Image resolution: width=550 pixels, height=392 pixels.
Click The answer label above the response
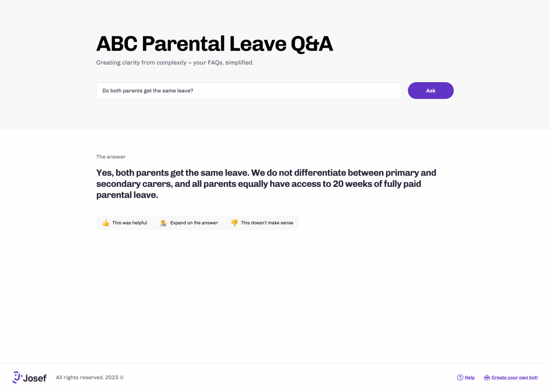tap(111, 157)
